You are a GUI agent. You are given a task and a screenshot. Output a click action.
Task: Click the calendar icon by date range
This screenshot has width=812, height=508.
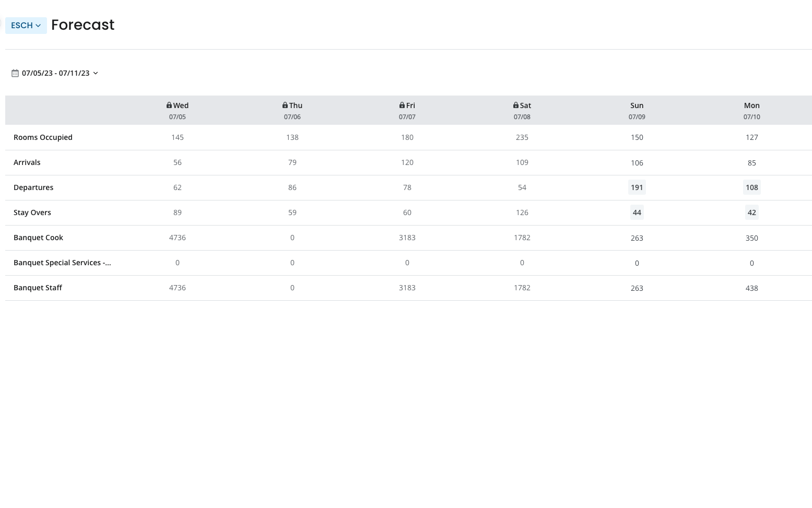point(15,73)
